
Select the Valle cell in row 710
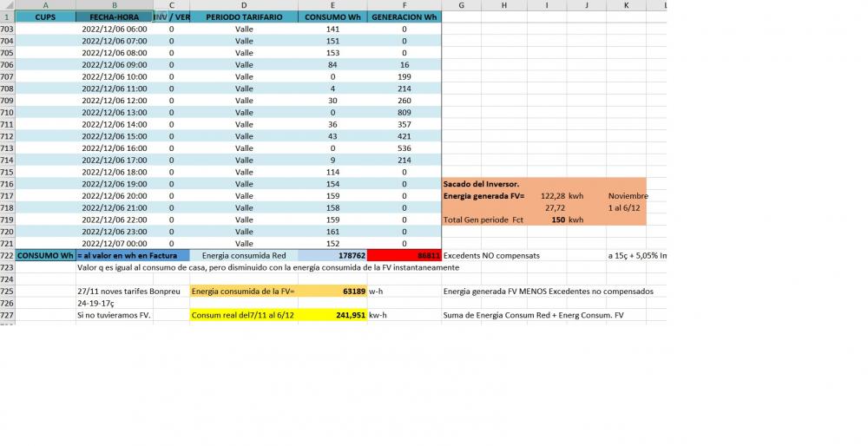244,112
